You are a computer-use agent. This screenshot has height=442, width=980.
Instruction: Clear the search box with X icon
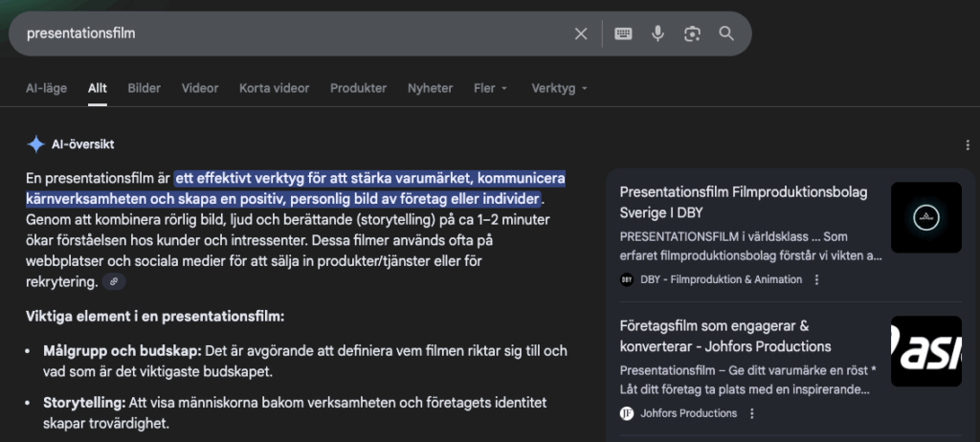click(x=581, y=33)
